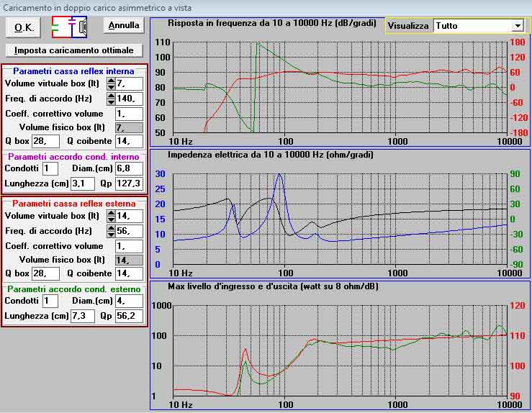Click interna Volume fisico box field

click(x=130, y=128)
